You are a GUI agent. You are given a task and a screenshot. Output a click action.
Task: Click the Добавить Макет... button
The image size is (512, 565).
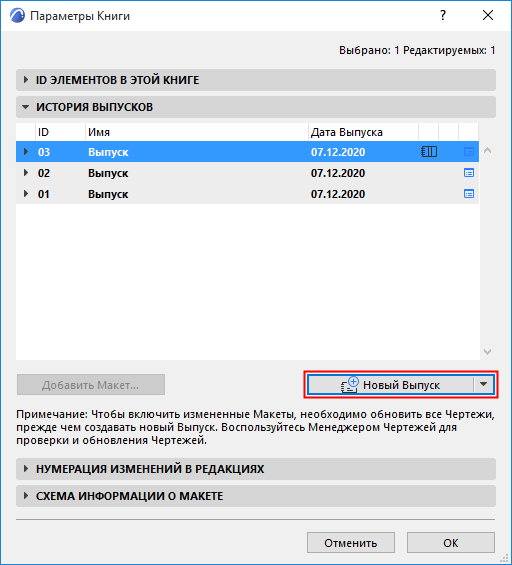[x=91, y=385]
